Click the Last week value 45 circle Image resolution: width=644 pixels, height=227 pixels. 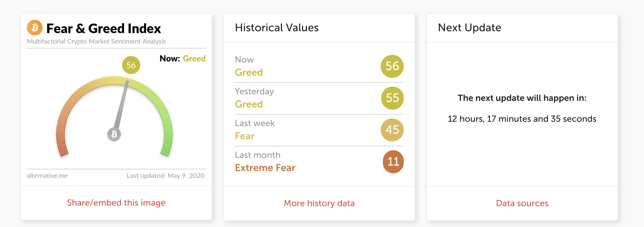click(392, 130)
